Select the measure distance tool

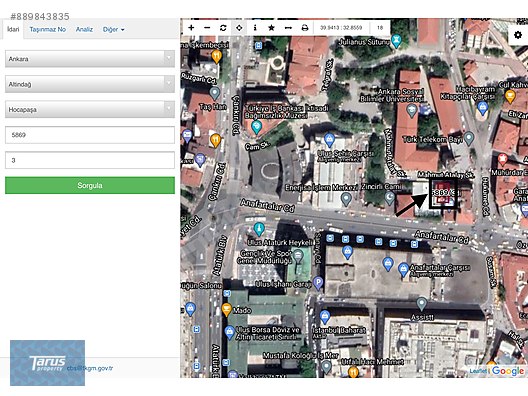pos(288,28)
